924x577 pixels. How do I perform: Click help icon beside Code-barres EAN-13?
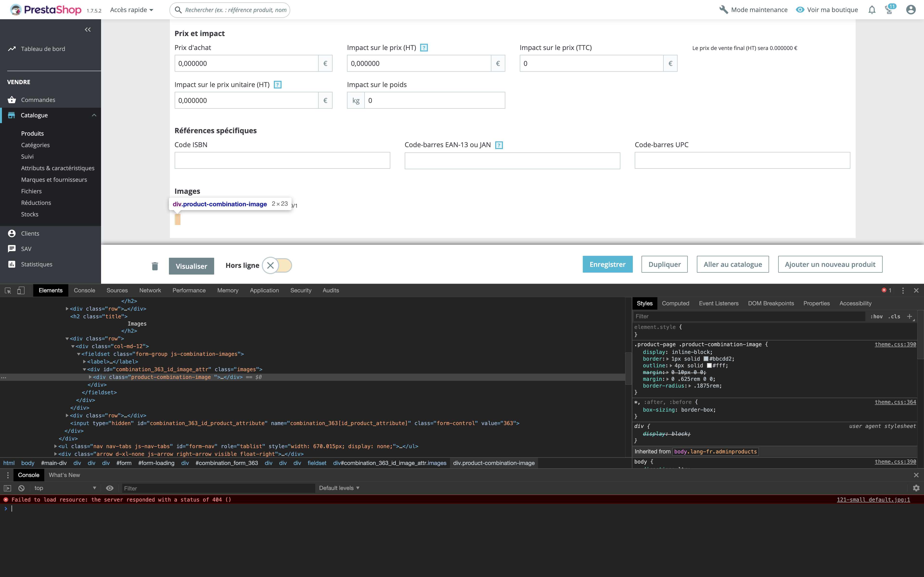click(499, 145)
